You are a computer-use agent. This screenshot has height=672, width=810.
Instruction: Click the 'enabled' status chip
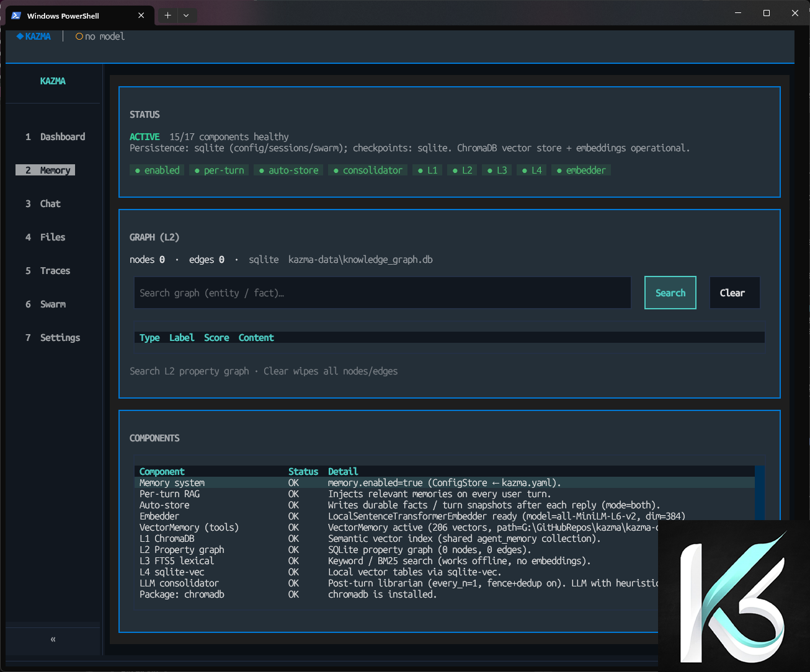157,170
